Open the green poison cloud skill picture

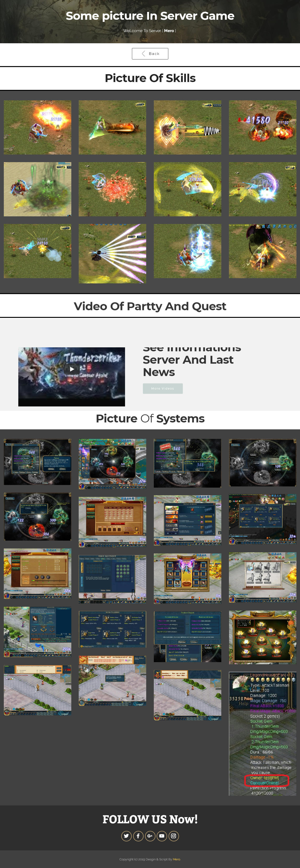click(37, 189)
